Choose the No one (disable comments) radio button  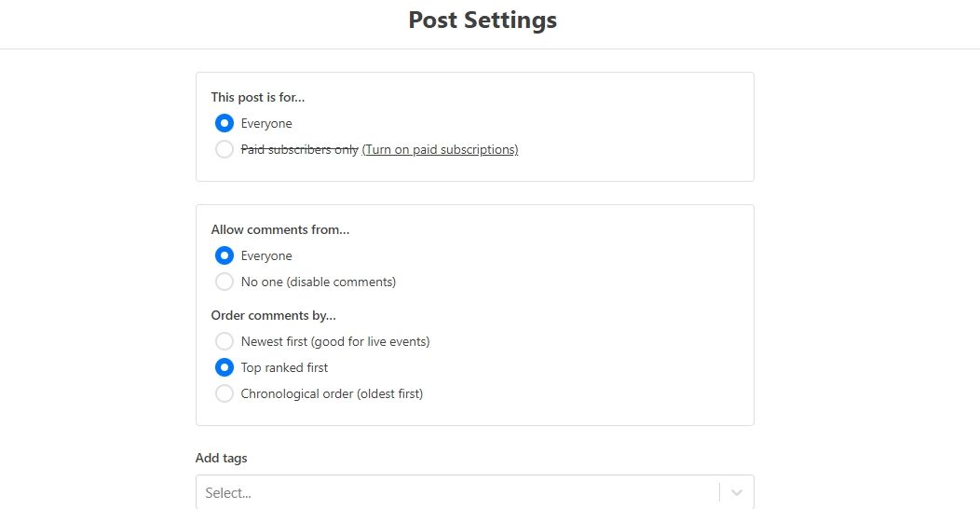coord(224,282)
